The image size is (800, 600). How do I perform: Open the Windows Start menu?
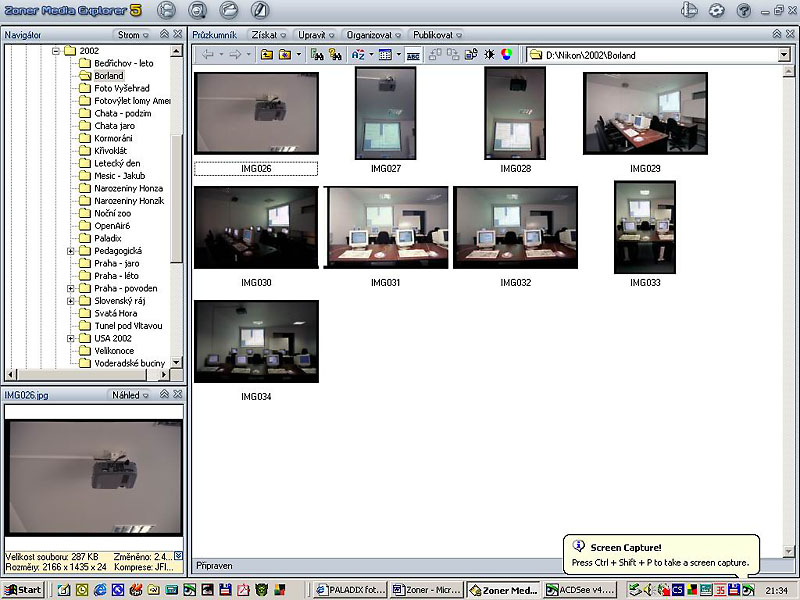23,590
